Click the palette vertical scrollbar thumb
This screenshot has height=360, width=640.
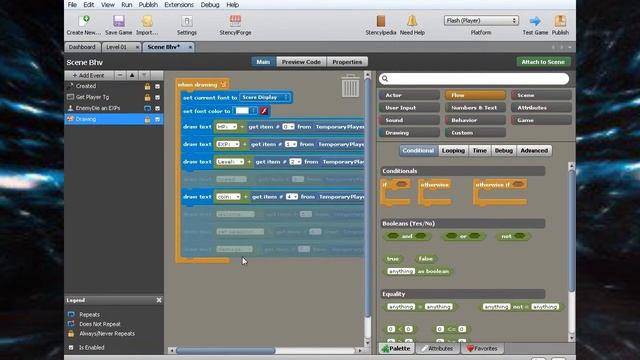[x=571, y=231]
